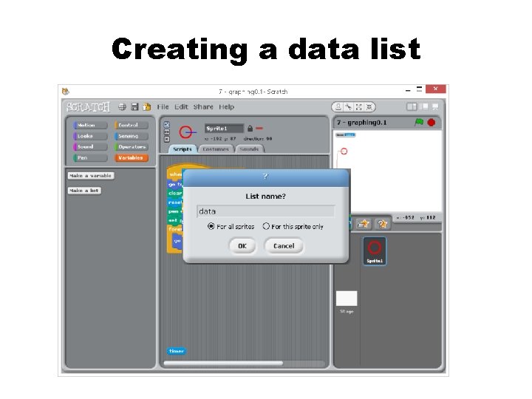Click the timer monitor on the stage
This screenshot has height=399, width=532.
pos(345,135)
